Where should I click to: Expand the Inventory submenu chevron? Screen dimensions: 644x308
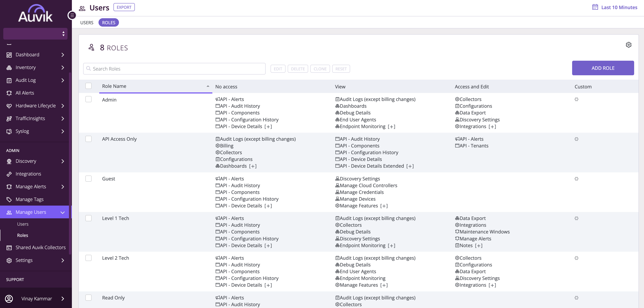[63, 67]
